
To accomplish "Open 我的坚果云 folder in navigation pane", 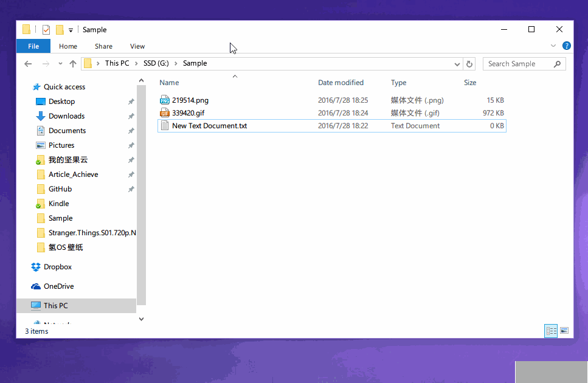I will coord(68,160).
